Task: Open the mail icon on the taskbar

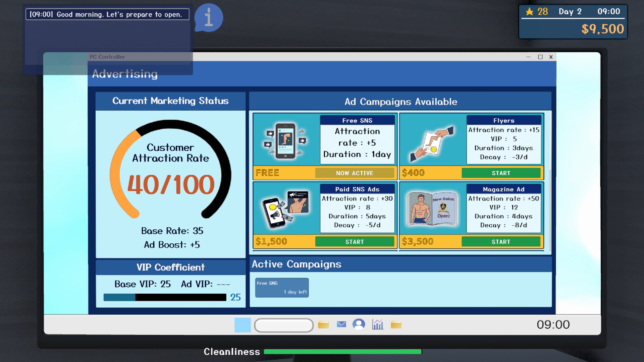Action: point(341,324)
